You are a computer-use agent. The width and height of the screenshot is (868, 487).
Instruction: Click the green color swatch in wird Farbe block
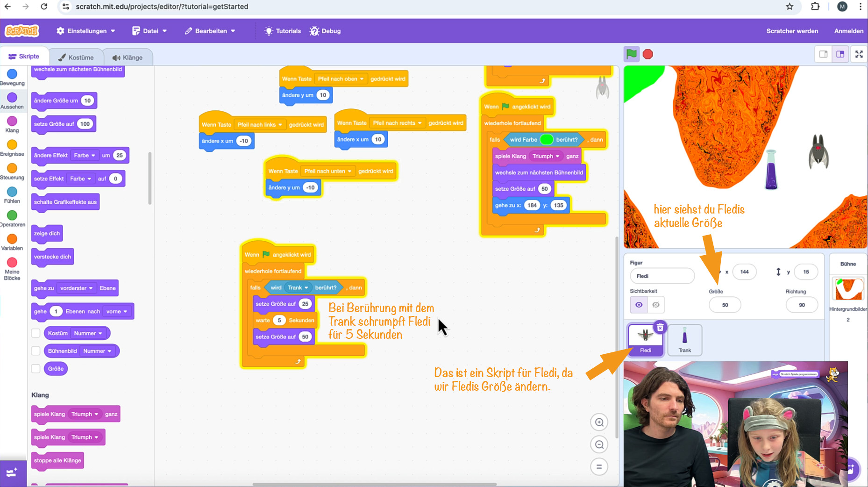[546, 140]
